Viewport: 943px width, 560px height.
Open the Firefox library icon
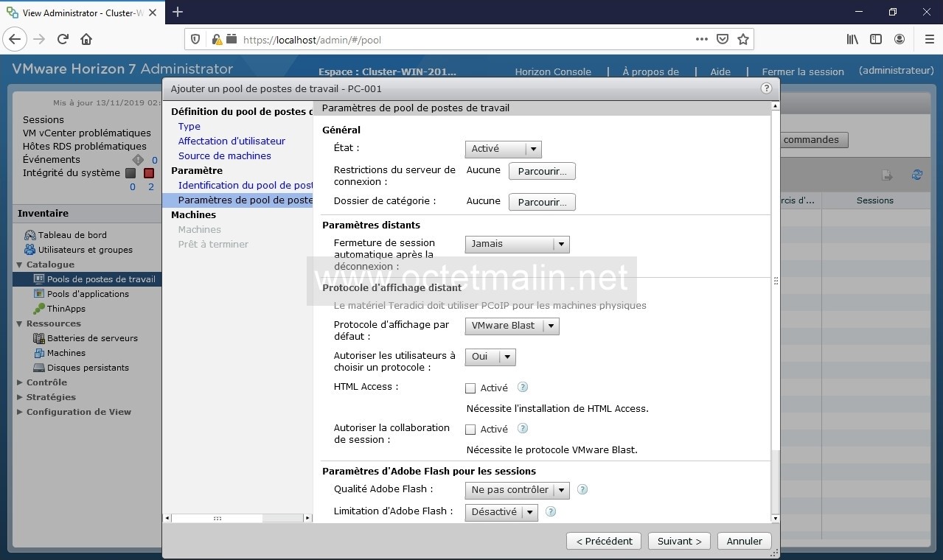click(x=852, y=39)
